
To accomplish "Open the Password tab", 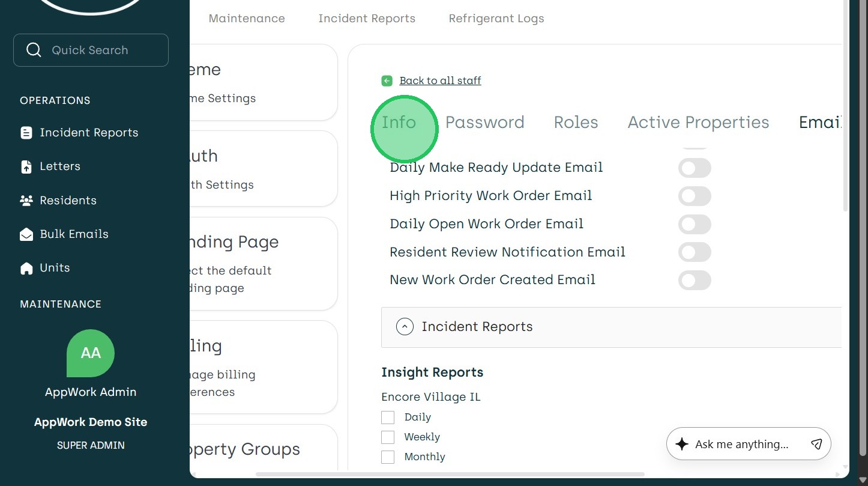I will (484, 123).
